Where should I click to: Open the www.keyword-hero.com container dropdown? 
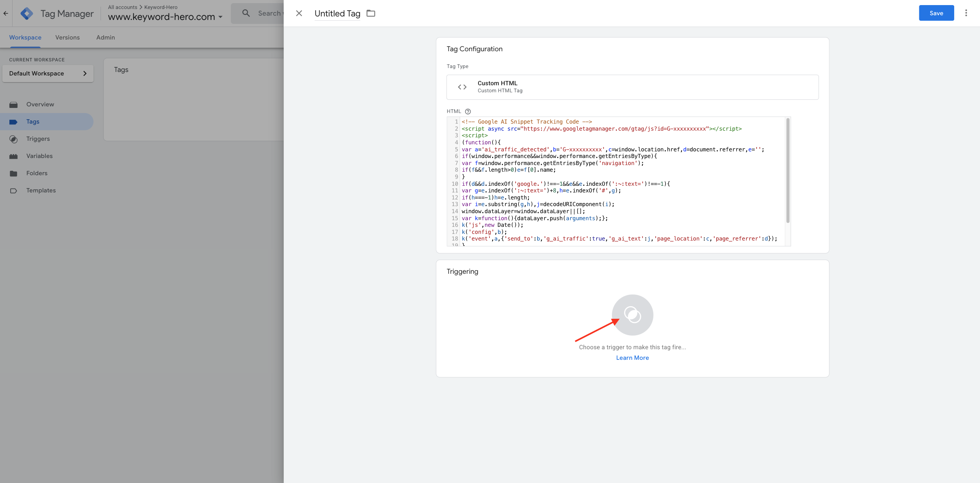(165, 17)
